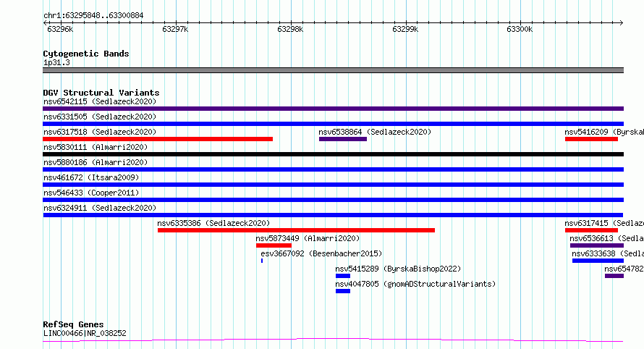This screenshot has height=349, width=644.
Task: Open the DGV Structural Variants track title
Action: [x=101, y=93]
